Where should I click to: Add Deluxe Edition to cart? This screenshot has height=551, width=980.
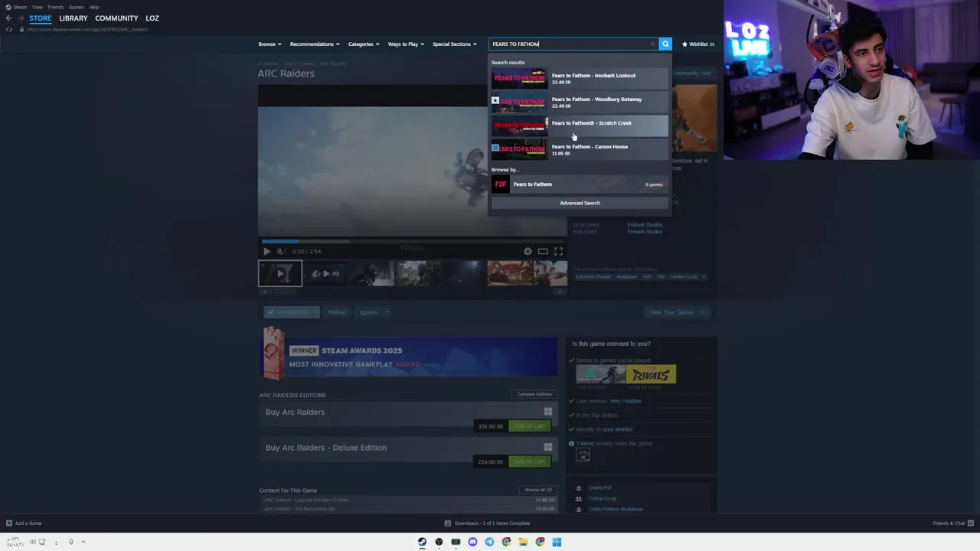[x=530, y=461]
